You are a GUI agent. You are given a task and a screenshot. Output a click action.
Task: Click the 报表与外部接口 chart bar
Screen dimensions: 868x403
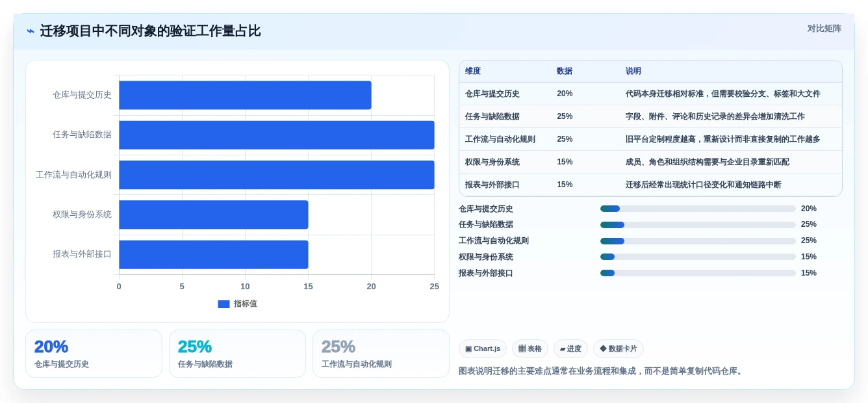[x=214, y=254]
